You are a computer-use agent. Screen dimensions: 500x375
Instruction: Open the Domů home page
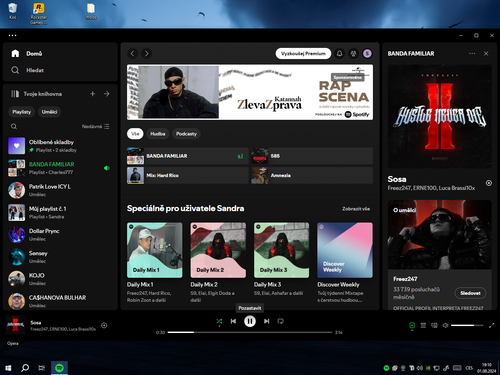(x=27, y=54)
